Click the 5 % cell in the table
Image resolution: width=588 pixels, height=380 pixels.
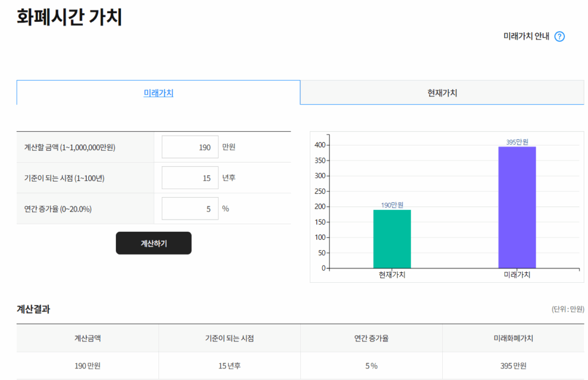click(x=371, y=366)
